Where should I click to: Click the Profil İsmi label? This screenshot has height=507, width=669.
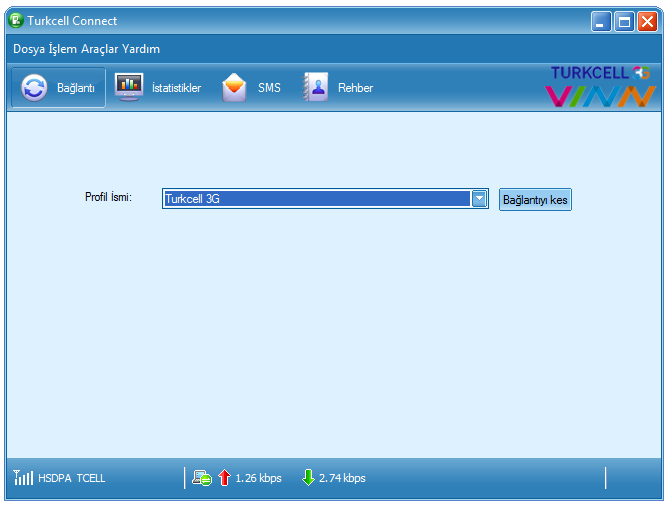point(108,197)
